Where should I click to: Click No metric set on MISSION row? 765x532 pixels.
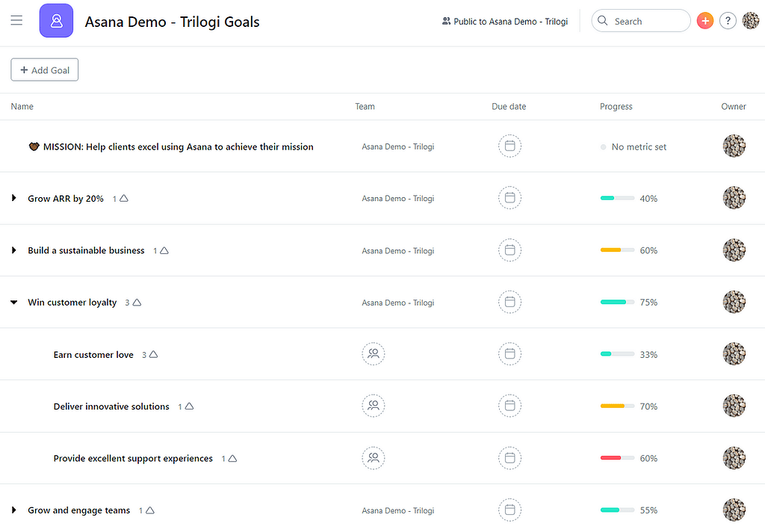[639, 147]
